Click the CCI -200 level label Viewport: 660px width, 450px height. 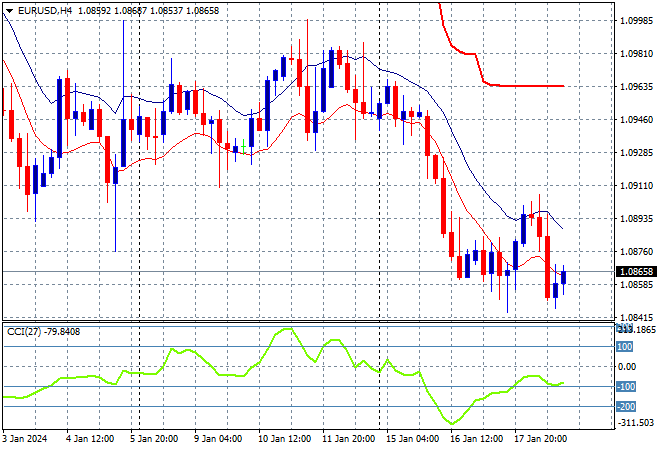pyautogui.click(x=625, y=407)
